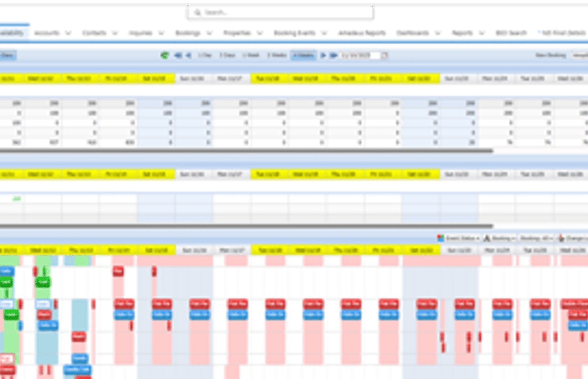This screenshot has height=379, width=588.
Task: Expand the Contacts tab dropdown chevron
Action: pyautogui.click(x=115, y=33)
